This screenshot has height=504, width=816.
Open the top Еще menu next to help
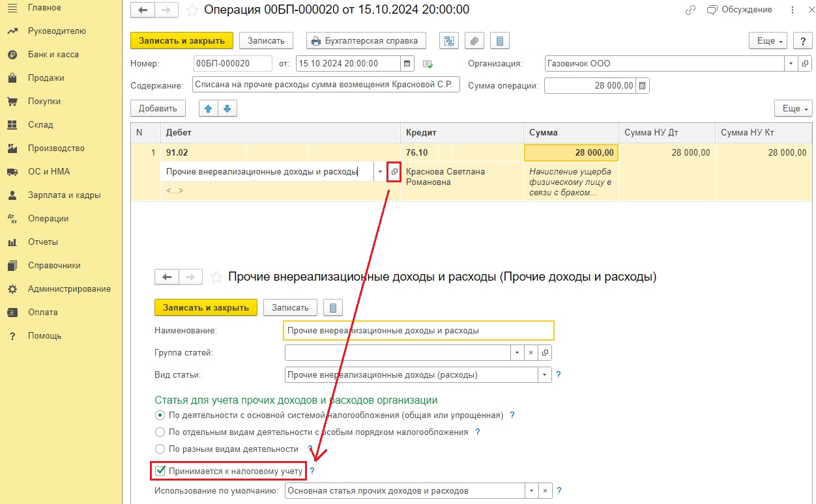[x=768, y=40]
